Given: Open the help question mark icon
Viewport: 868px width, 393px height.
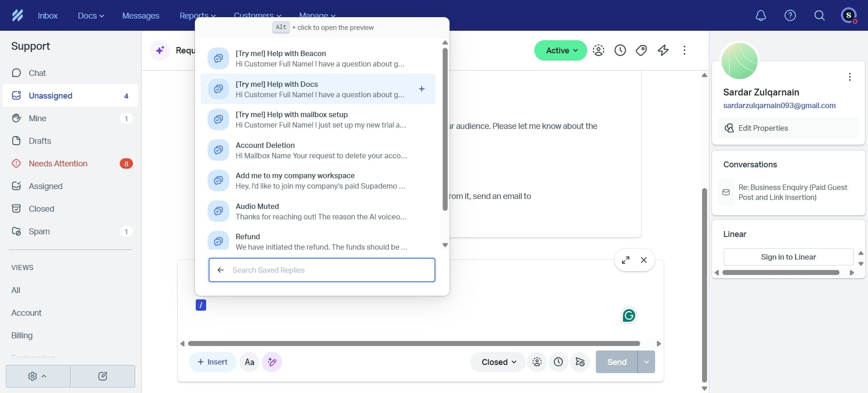Looking at the screenshot, I should pyautogui.click(x=790, y=15).
